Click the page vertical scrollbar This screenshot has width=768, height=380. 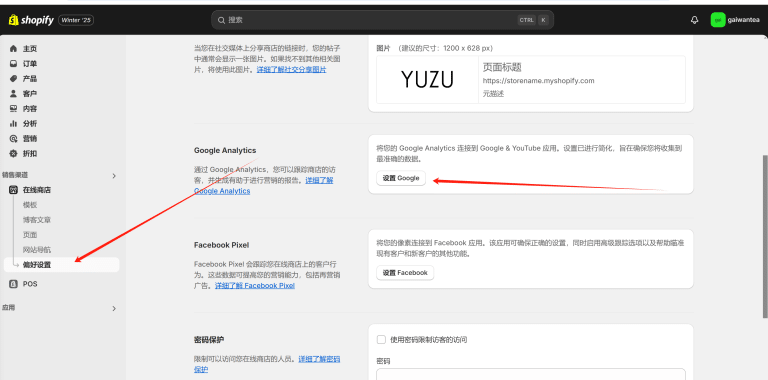tap(765, 237)
